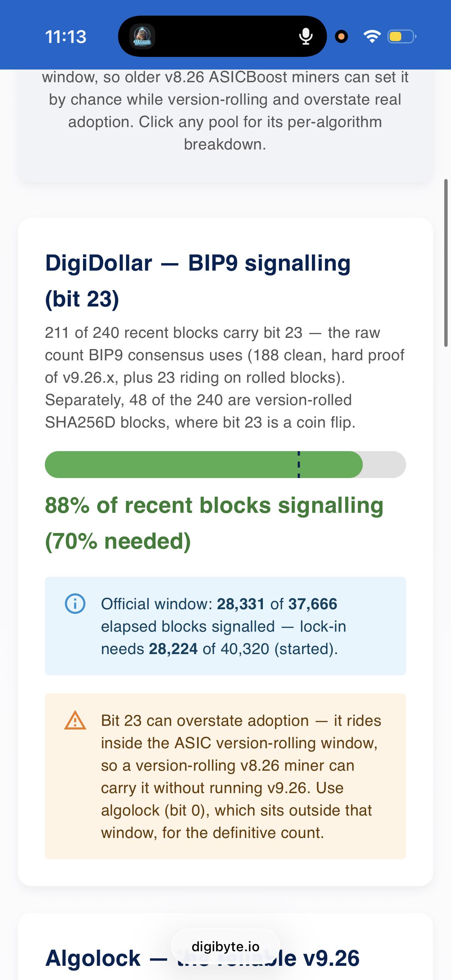Tap the Wi-Fi status icon
The image size is (451, 980).
click(372, 37)
